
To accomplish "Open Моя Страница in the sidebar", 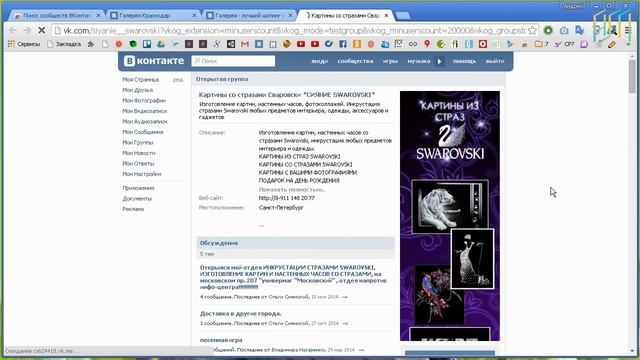I will click(x=140, y=80).
